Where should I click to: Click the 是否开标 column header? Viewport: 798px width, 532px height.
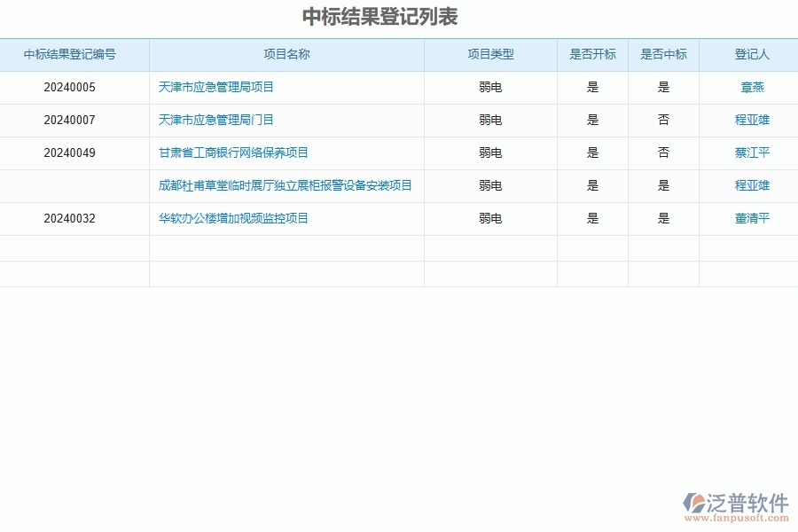[593, 54]
